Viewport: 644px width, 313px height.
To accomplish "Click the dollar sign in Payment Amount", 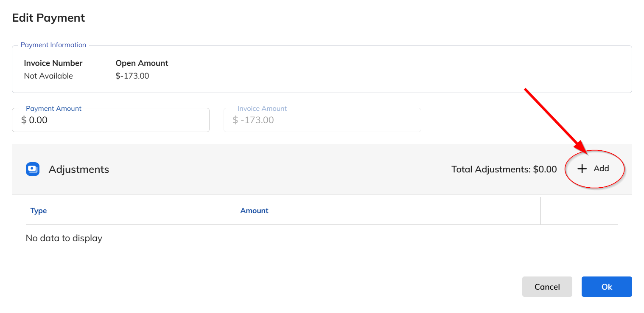I will click(x=24, y=120).
